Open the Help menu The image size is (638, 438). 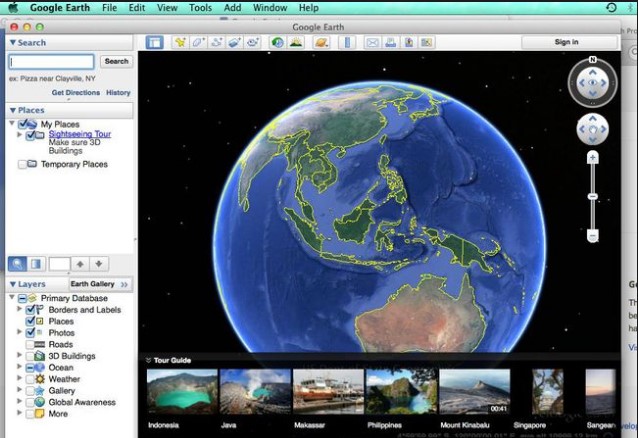309,8
